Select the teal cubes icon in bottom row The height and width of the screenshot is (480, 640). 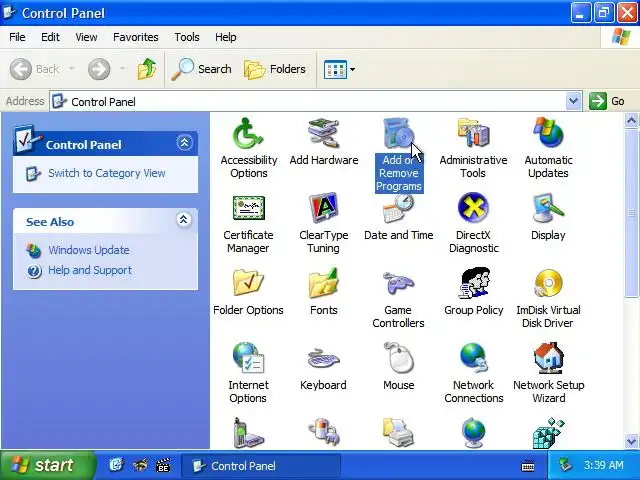548,433
